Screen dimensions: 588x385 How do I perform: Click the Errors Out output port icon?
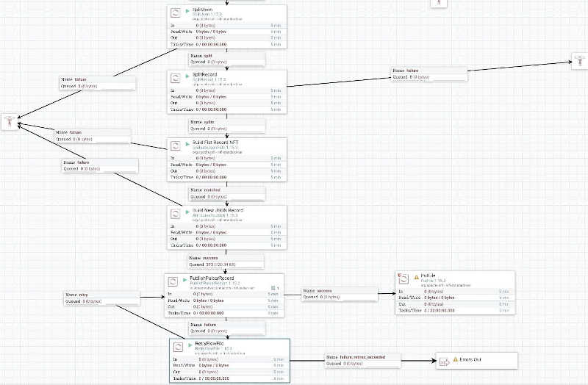pos(443,361)
